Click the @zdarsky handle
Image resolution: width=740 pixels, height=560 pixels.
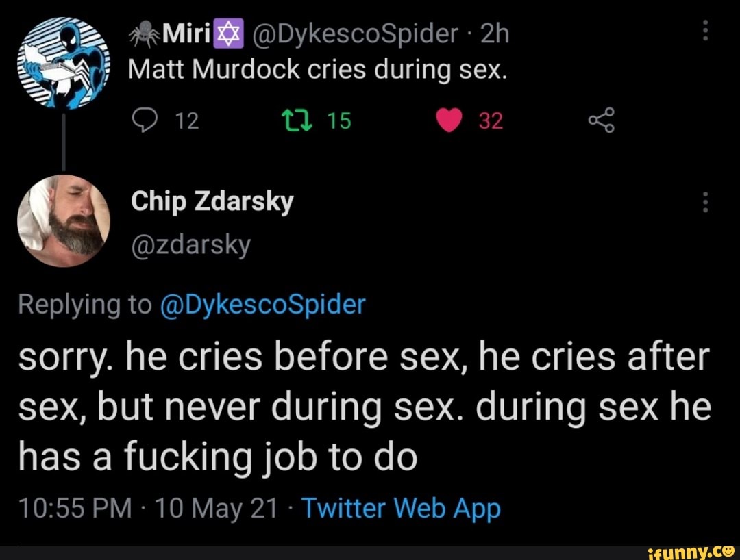click(x=190, y=244)
